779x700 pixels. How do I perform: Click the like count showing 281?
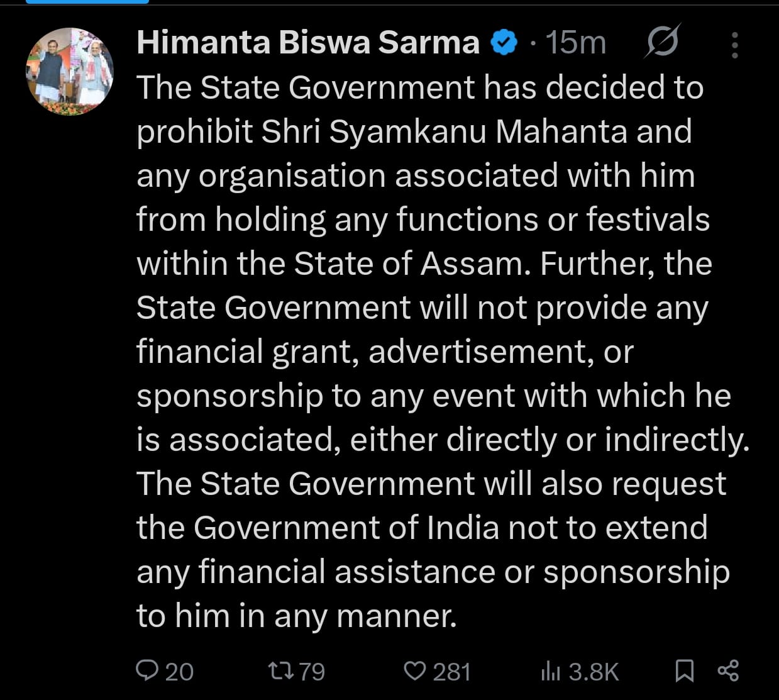pyautogui.click(x=451, y=672)
